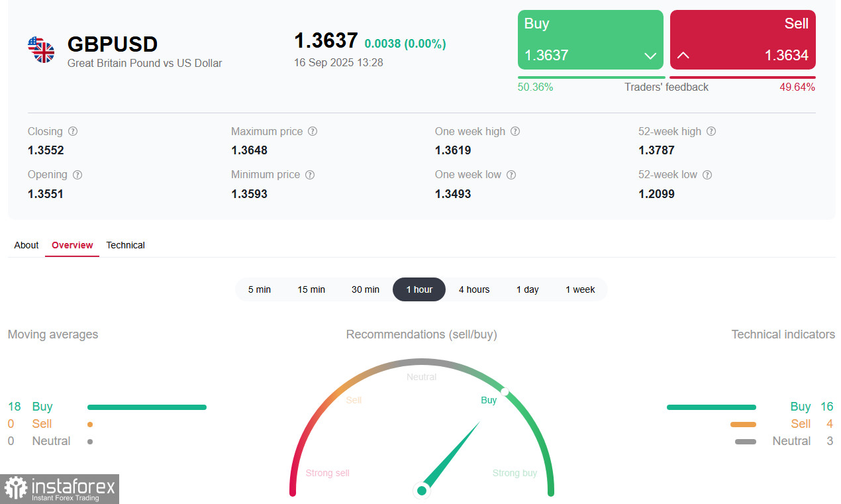Viewport: 841px width, 504px height.
Task: Select the 1 hour timeframe
Action: pos(419,289)
